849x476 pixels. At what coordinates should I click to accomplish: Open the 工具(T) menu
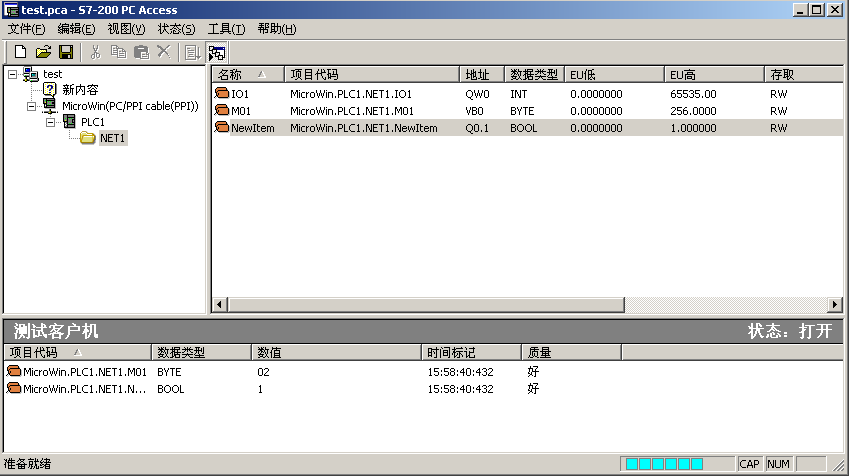pos(226,29)
